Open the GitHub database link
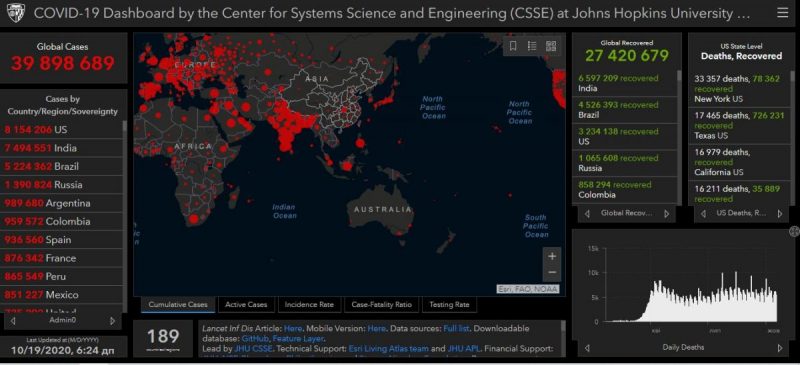 tap(255, 338)
